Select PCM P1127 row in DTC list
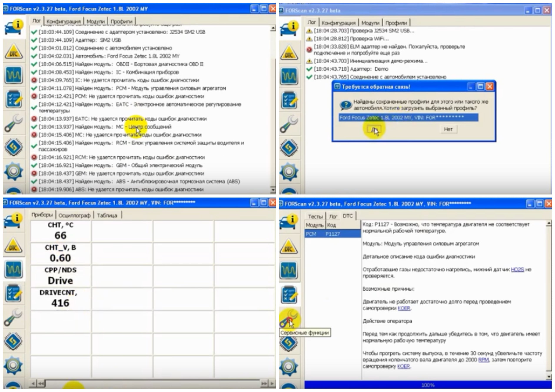Image resolution: width=555 pixels, height=392 pixels. 333,234
